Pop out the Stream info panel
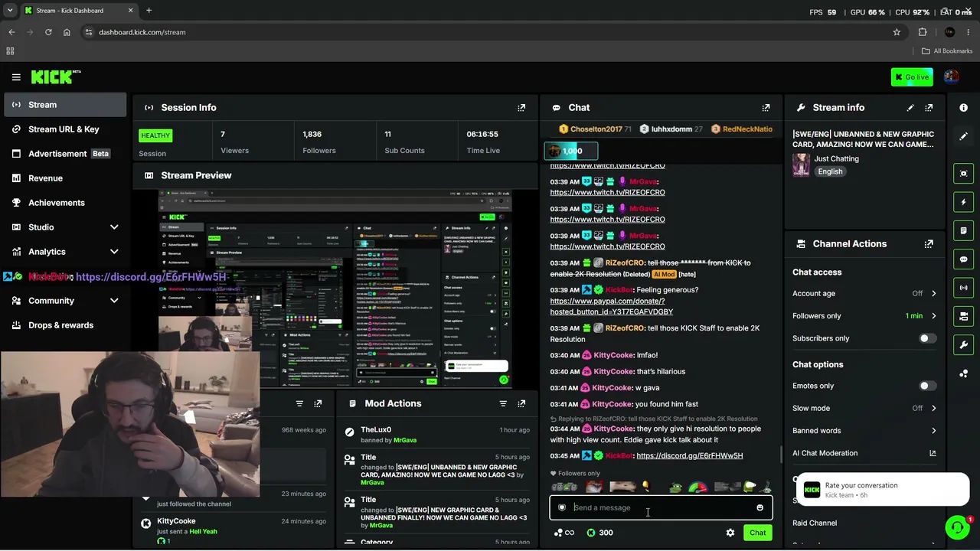 click(929, 108)
